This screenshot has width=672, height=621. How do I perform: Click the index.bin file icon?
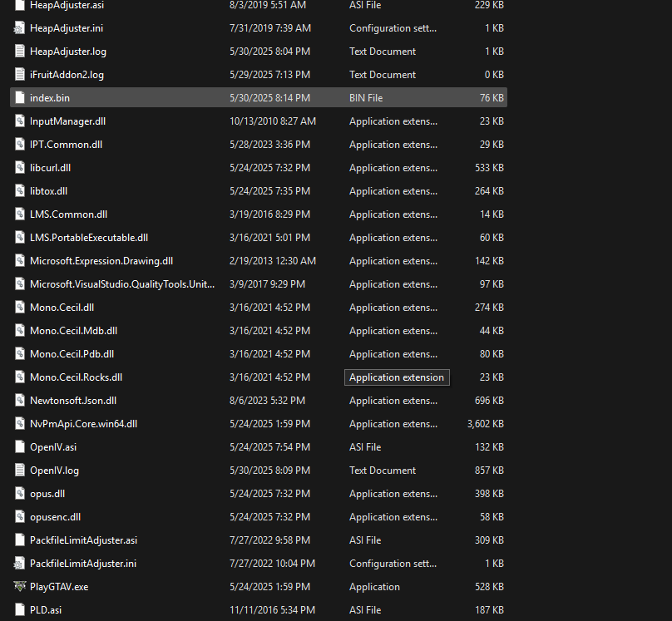(x=20, y=97)
